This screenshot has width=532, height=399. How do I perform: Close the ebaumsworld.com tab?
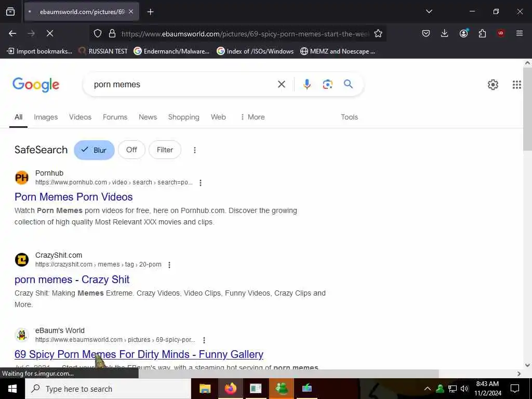[131, 12]
